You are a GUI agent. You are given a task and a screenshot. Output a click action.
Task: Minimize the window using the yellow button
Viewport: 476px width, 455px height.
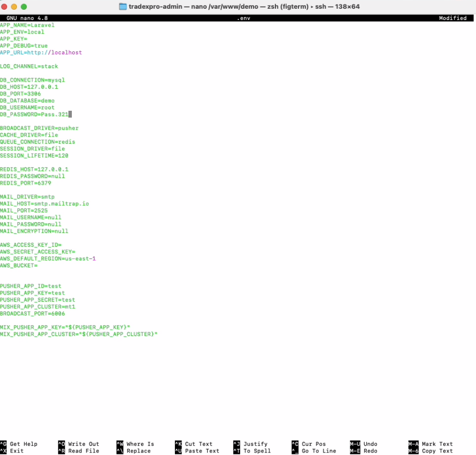[x=14, y=7]
